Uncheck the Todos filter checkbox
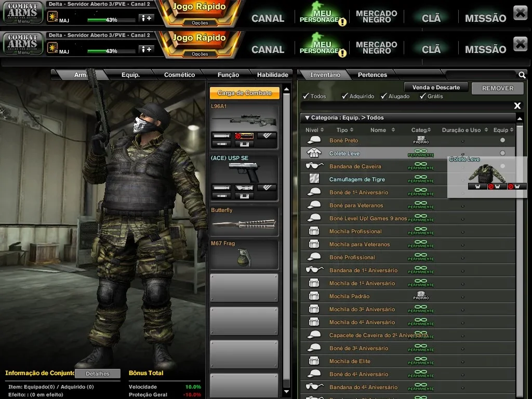 (x=306, y=96)
